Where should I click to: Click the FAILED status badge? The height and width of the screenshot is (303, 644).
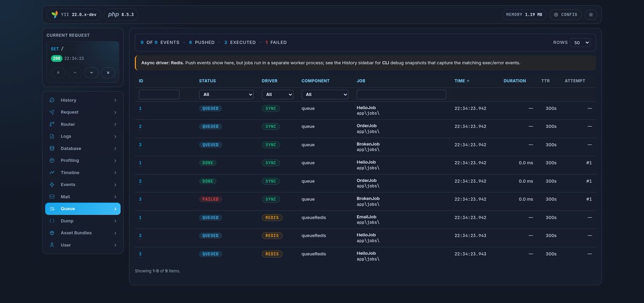[x=210, y=199]
